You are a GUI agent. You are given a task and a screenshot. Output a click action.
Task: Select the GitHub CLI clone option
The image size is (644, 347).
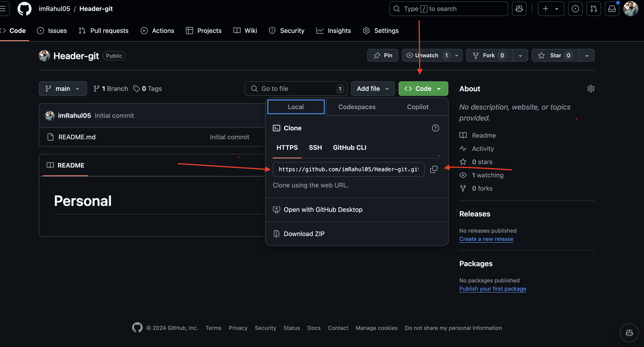[x=349, y=147]
